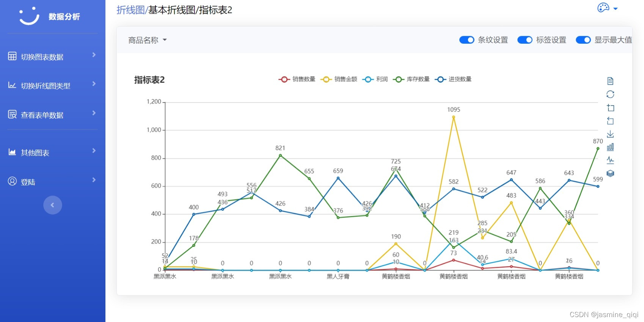Click the stack layers icon in chart toolbox
644x322 pixels.
tap(610, 173)
